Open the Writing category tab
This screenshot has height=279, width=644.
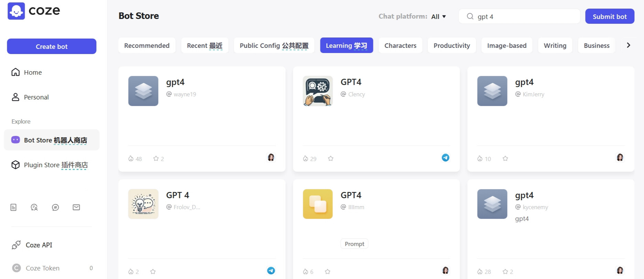(555, 45)
